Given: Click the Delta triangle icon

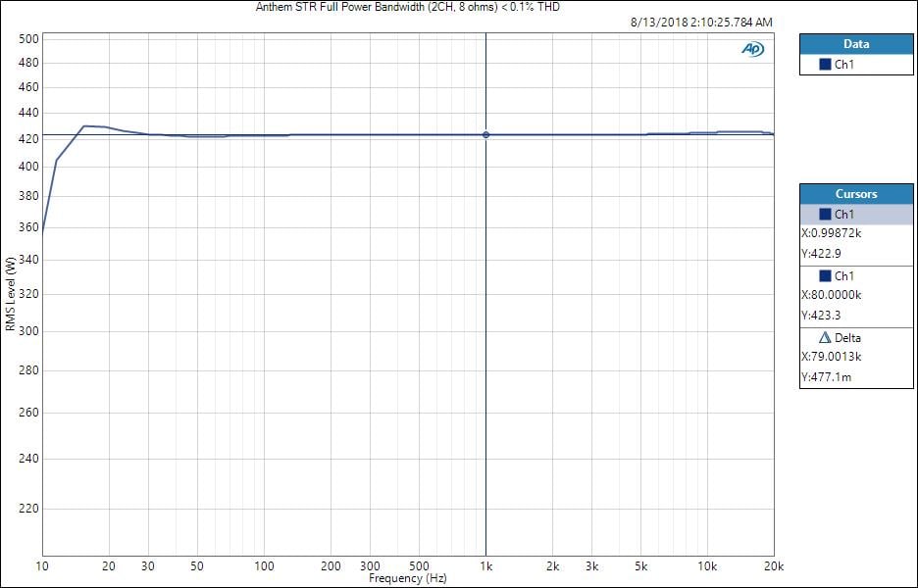Looking at the screenshot, I should coord(825,338).
